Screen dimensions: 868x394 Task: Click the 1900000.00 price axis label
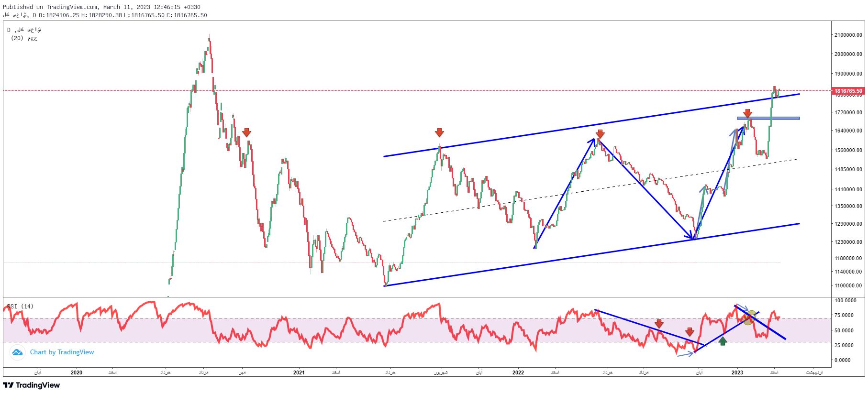[x=848, y=74]
